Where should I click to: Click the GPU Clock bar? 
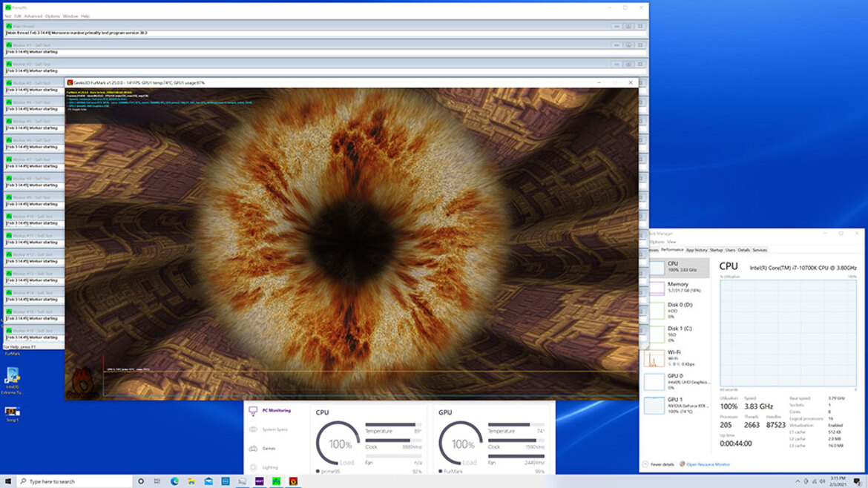coord(516,441)
